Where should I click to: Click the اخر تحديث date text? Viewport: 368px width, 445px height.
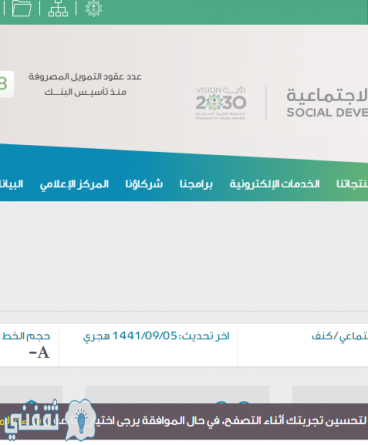(156, 336)
